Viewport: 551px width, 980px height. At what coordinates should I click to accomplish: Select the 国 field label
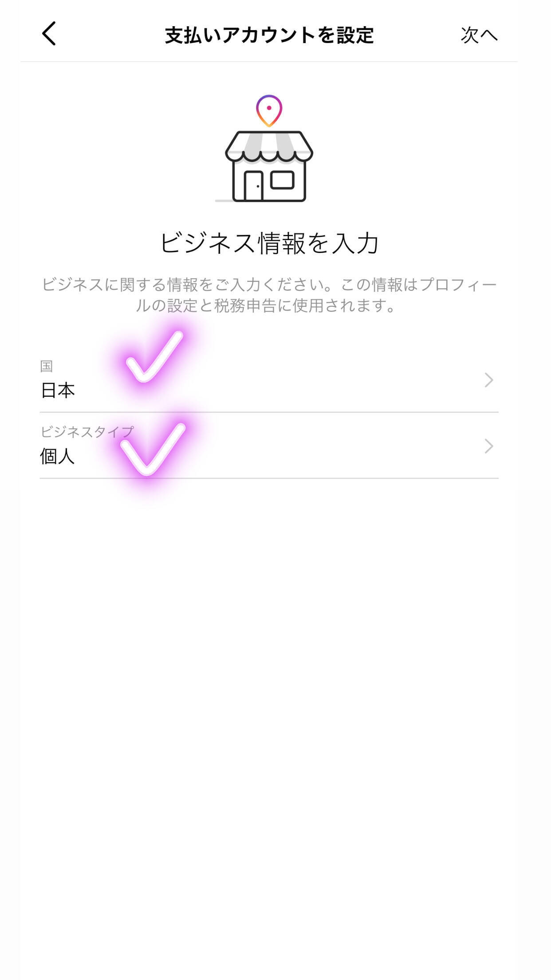click(x=47, y=366)
